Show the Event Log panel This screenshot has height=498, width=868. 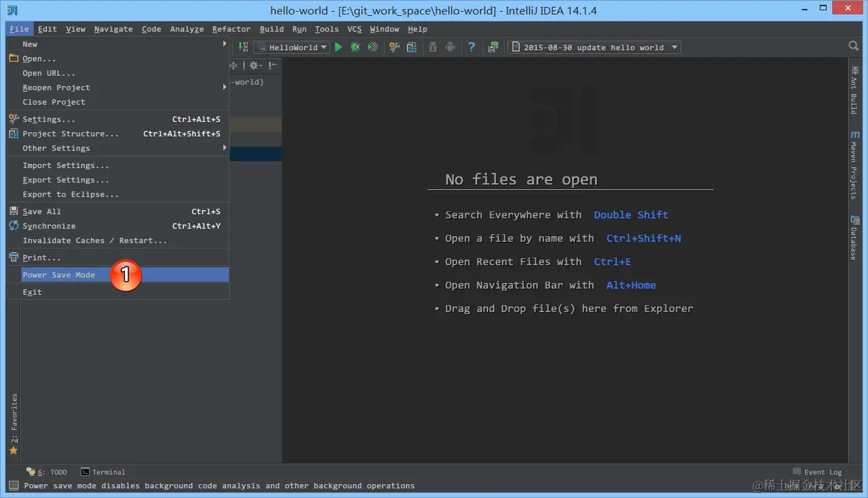coord(822,472)
